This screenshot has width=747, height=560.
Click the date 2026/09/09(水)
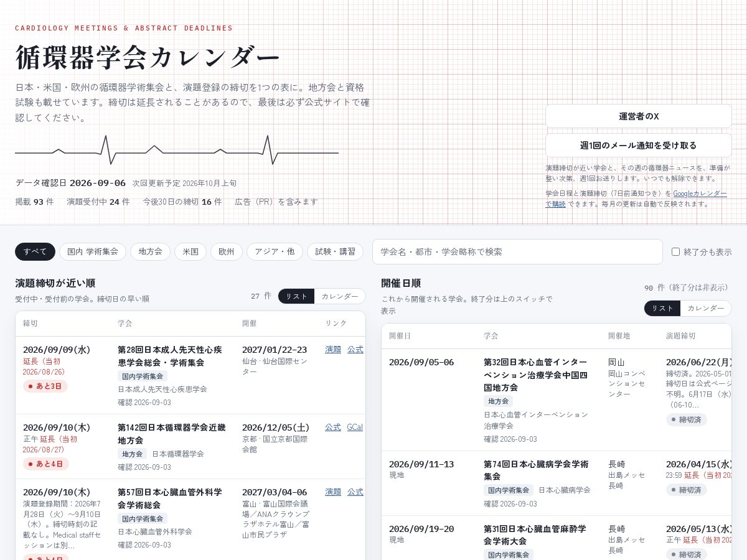57,350
